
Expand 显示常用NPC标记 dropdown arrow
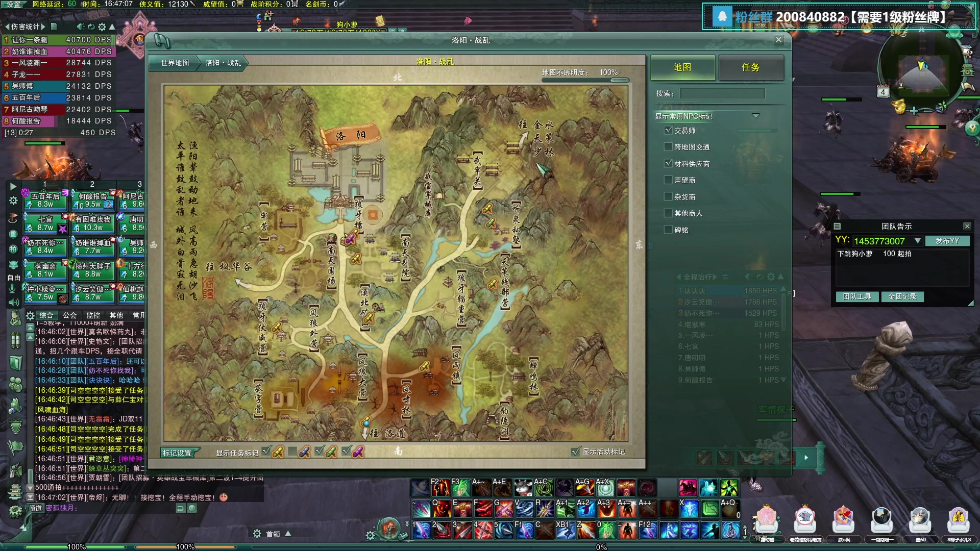coord(756,116)
